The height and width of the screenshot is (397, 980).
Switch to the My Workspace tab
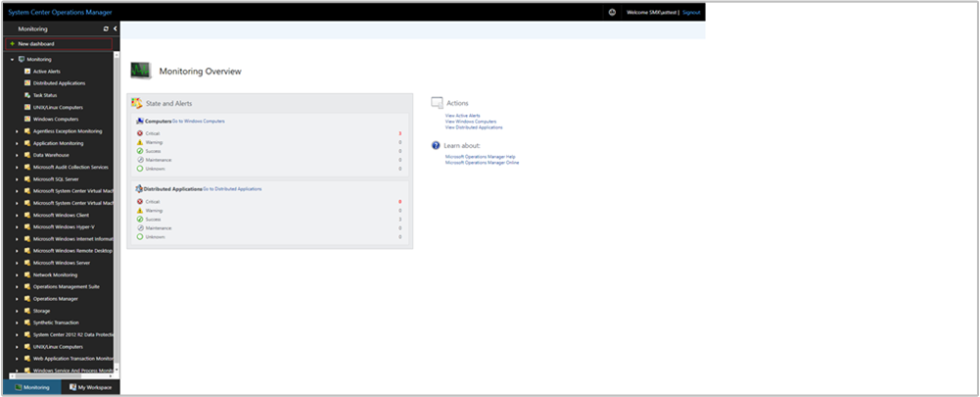(90, 387)
